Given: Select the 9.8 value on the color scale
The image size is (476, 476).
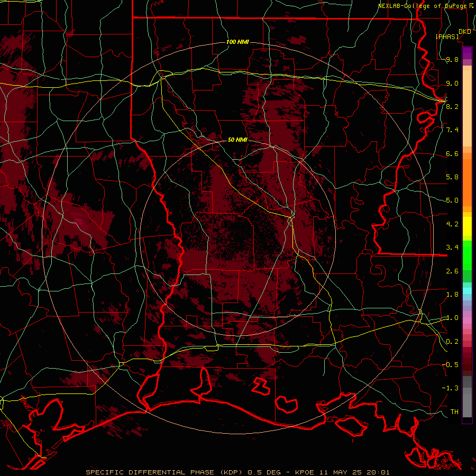Looking at the screenshot, I should pos(452,60).
